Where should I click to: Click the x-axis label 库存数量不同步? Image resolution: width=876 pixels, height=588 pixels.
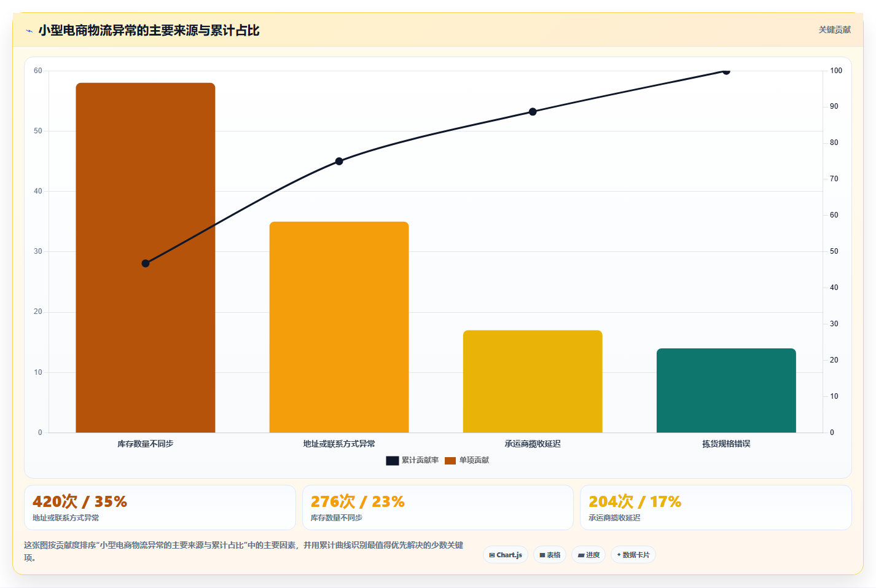[x=146, y=444]
